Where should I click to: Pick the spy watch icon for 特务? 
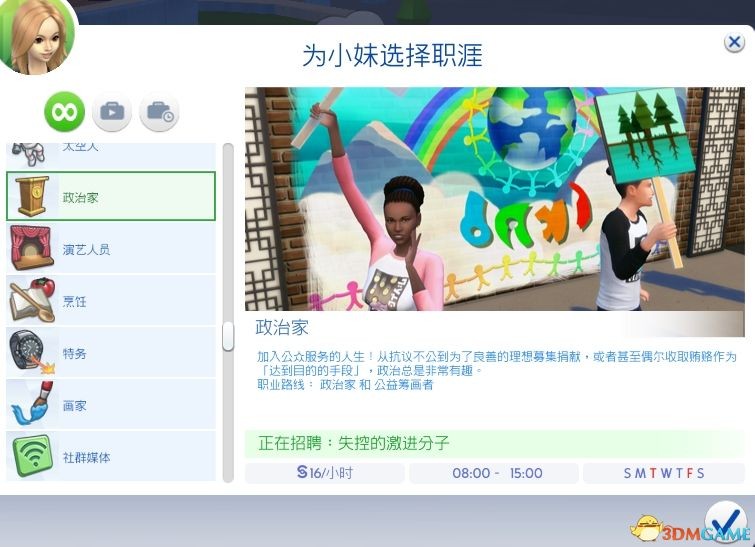(31, 352)
